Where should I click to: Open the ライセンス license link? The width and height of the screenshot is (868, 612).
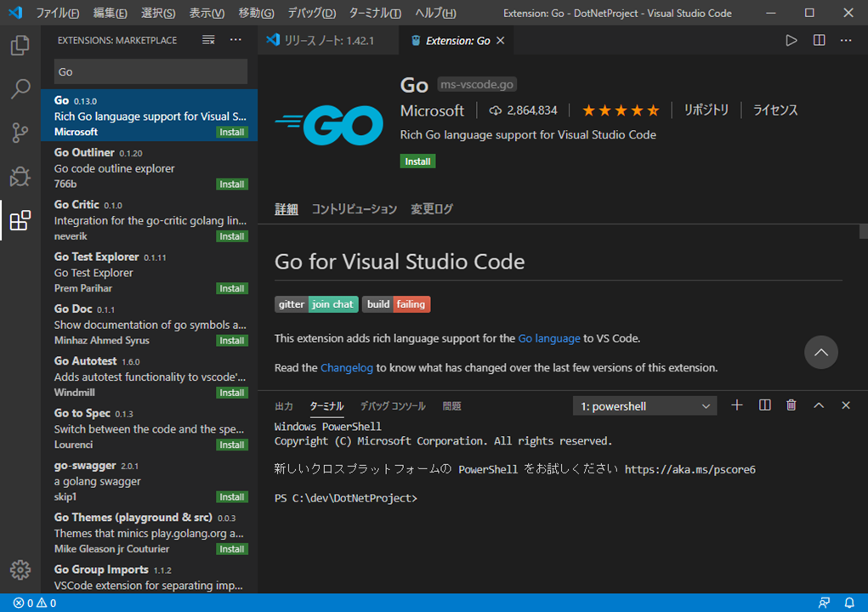coord(775,110)
